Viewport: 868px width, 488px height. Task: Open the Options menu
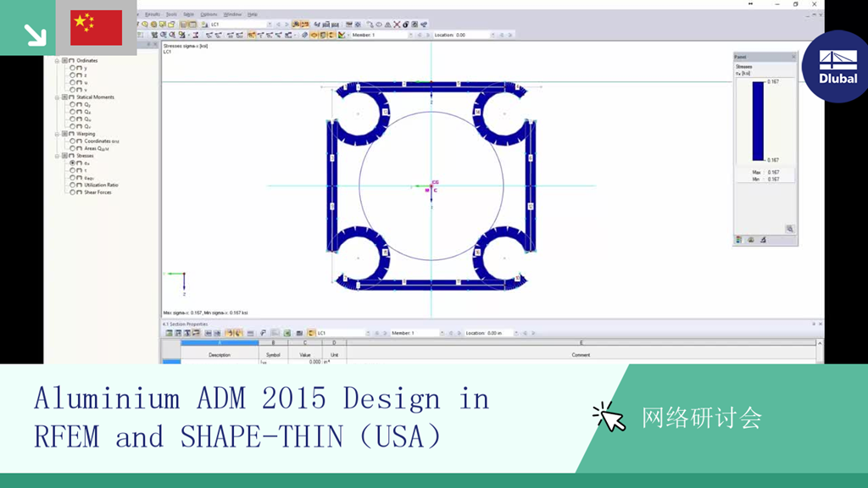point(209,14)
